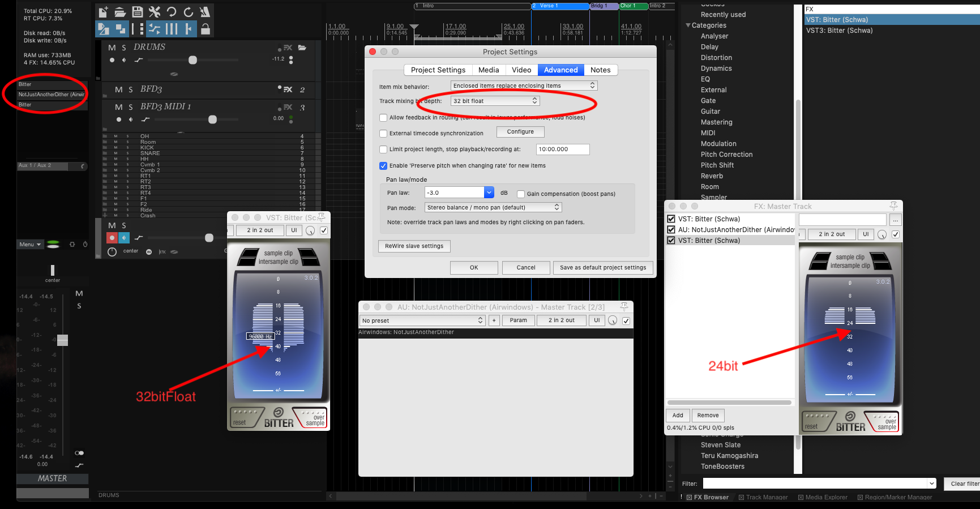Switch to the Video tab
980x509 pixels.
[521, 70]
